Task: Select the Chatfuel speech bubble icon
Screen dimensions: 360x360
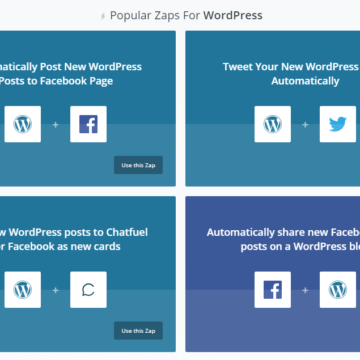Action: (x=88, y=290)
